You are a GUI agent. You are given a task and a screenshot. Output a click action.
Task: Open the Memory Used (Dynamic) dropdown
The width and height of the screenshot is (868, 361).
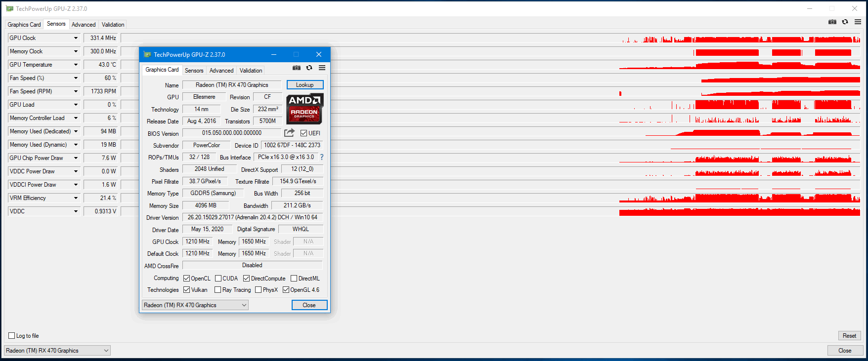[76, 145]
